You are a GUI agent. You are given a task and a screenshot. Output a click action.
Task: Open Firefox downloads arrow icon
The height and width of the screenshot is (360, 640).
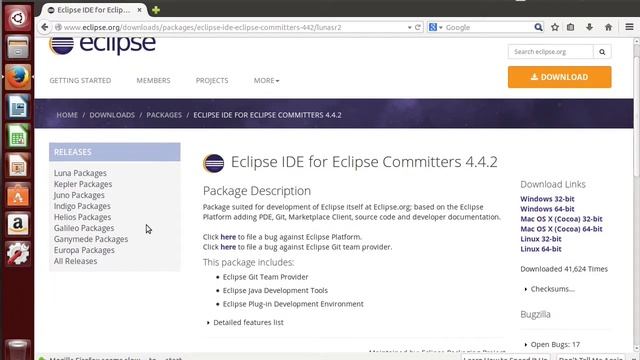pyautogui.click(x=589, y=27)
